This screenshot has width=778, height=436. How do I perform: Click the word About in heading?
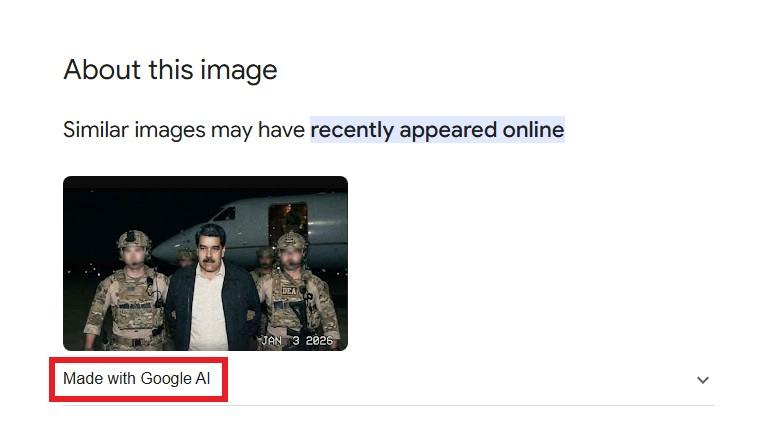tap(102, 69)
